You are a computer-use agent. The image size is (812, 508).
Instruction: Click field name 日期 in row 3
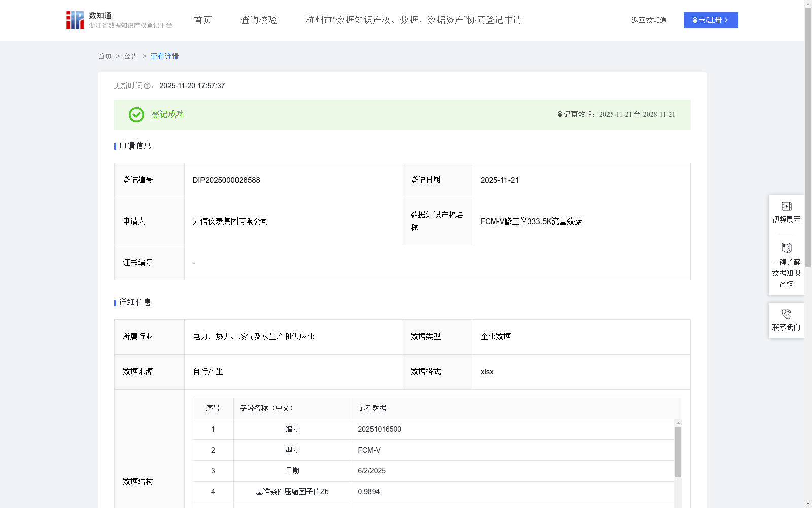pyautogui.click(x=292, y=471)
